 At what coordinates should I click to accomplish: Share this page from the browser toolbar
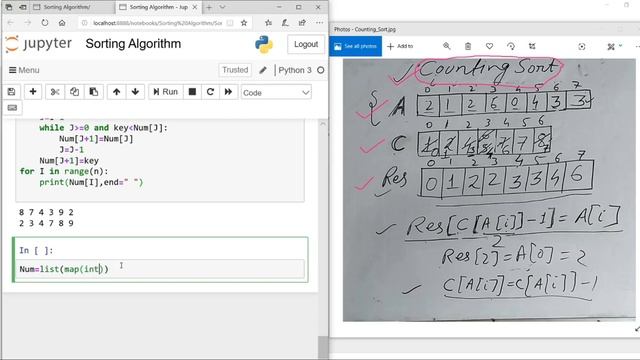(302, 23)
